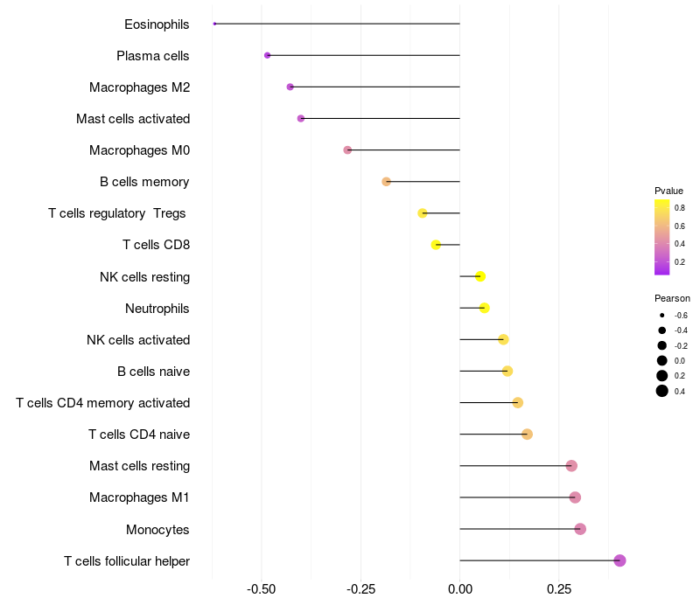Click the T cells follicular helper dot
The image size is (700, 612).
[x=619, y=560]
